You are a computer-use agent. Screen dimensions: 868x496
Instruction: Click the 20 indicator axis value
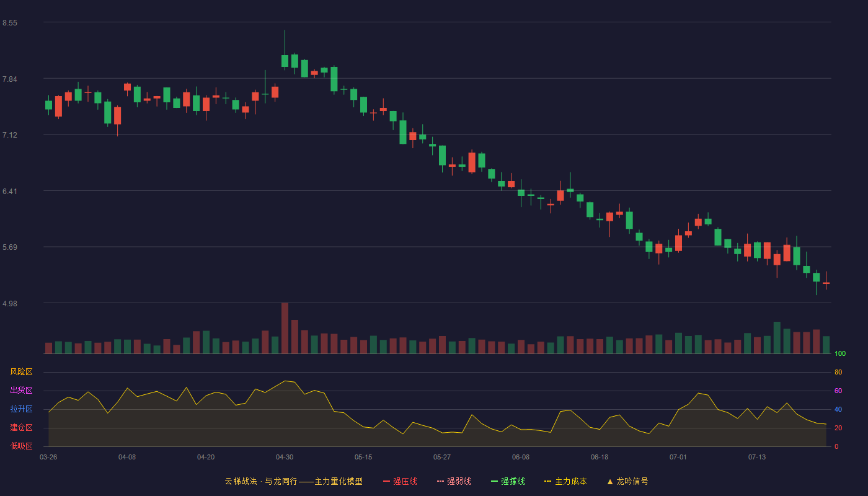(838, 428)
